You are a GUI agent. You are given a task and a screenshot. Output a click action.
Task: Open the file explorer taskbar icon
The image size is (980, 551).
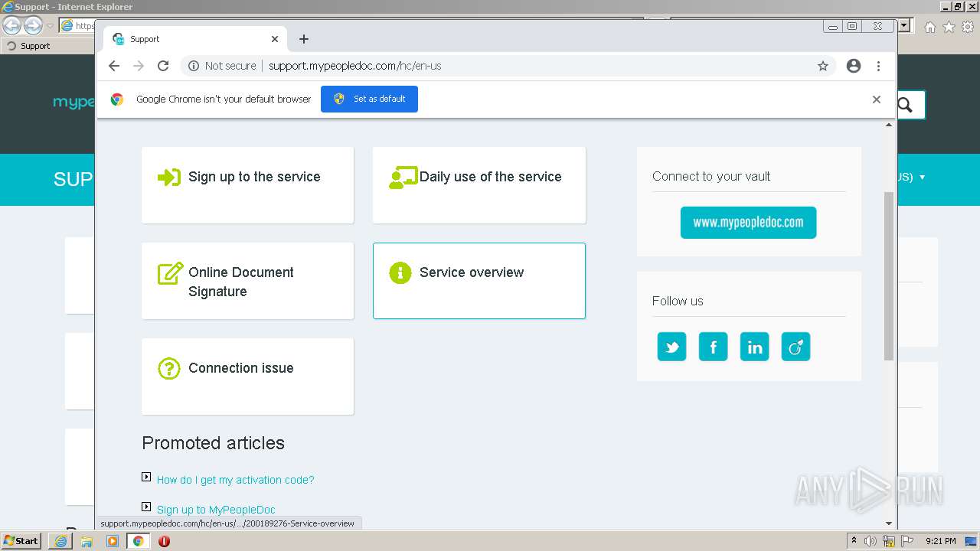tap(87, 541)
